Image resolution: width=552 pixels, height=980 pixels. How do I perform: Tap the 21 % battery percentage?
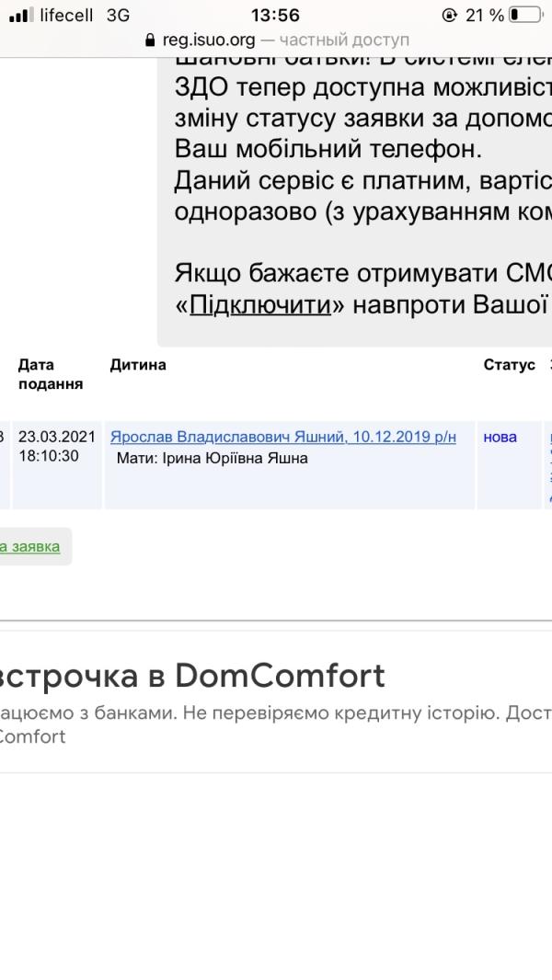pos(485,15)
